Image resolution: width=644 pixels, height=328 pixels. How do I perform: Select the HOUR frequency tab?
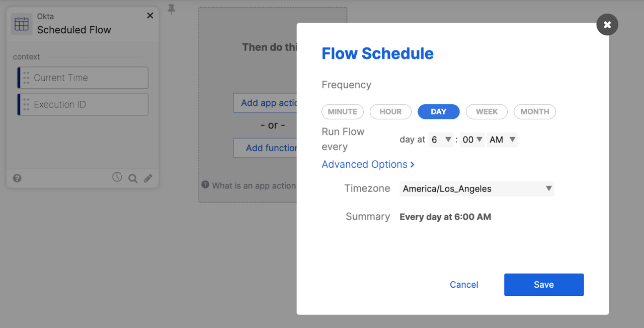(x=390, y=111)
